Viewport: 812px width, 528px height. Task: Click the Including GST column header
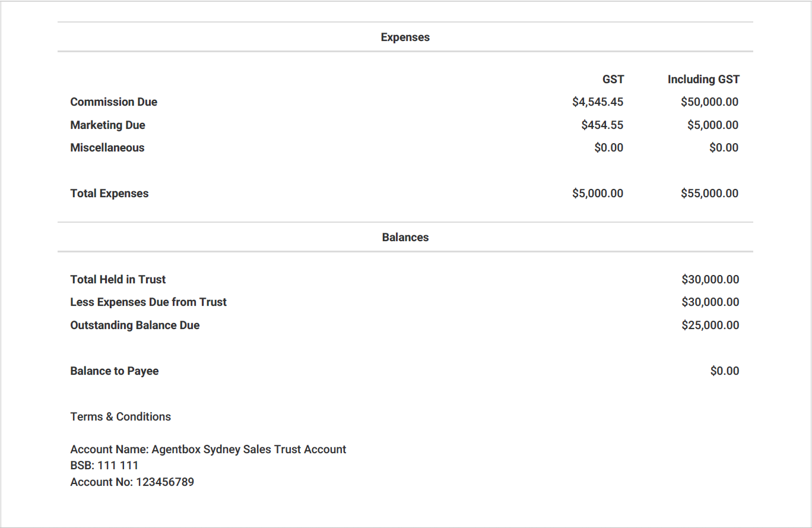click(703, 80)
